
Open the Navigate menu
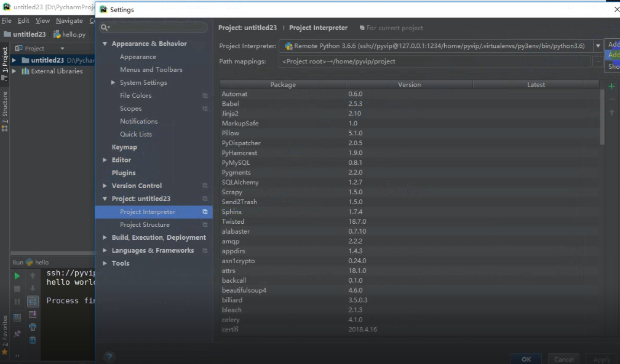69,20
